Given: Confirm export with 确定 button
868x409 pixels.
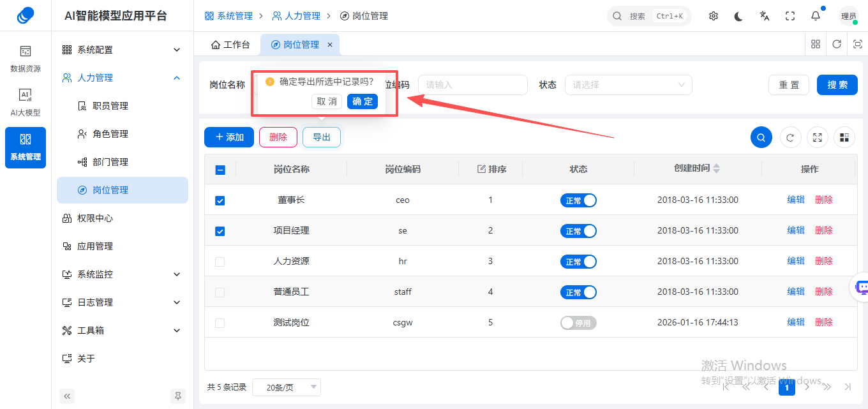Looking at the screenshot, I should [x=363, y=101].
